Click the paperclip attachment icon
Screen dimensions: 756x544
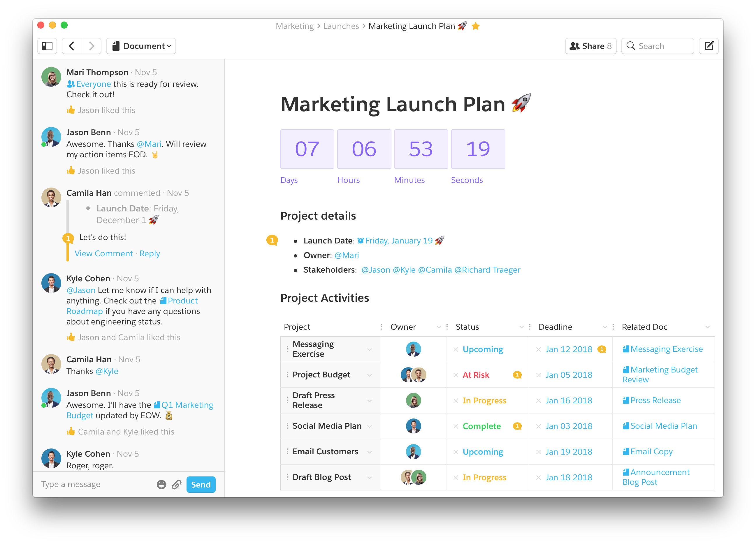point(176,484)
